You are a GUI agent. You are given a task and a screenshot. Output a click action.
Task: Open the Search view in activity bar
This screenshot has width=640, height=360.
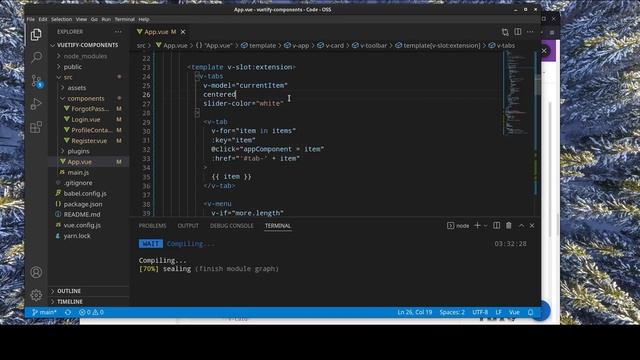pyautogui.click(x=36, y=57)
